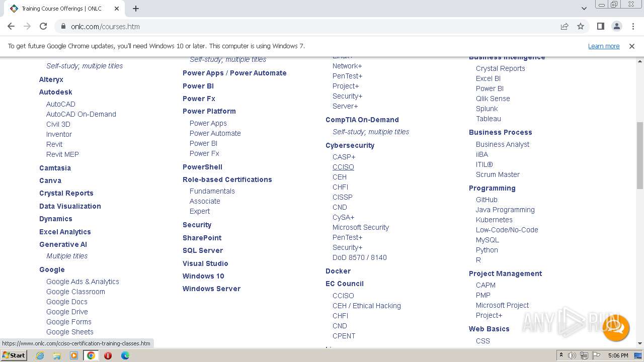
Task: Open the Windows Start menu
Action: pos(14,355)
